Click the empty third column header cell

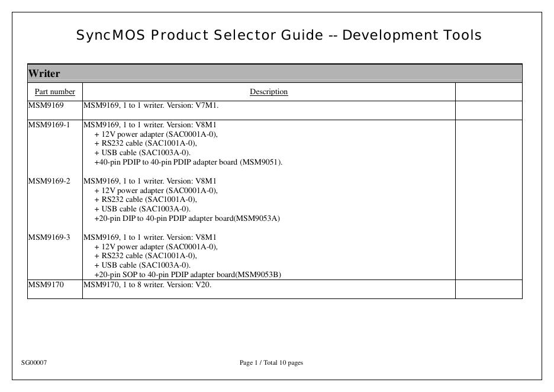tap(488, 92)
